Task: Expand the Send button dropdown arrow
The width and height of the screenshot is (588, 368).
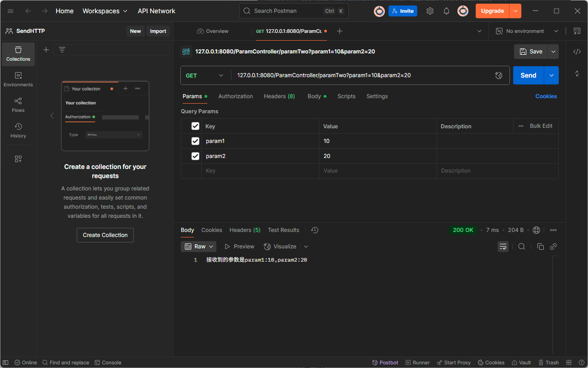Action: [x=551, y=75]
